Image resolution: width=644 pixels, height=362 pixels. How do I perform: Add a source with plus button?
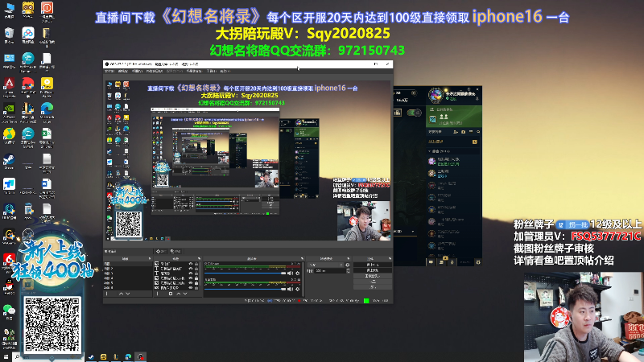pos(157,294)
